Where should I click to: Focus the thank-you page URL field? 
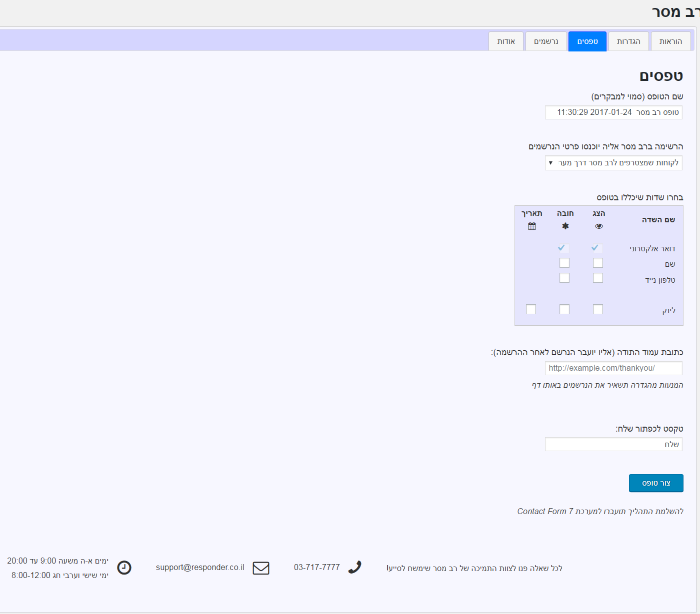(x=613, y=368)
